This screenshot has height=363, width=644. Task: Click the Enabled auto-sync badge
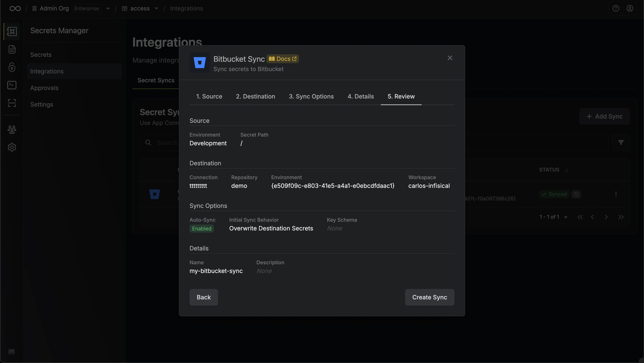201,229
